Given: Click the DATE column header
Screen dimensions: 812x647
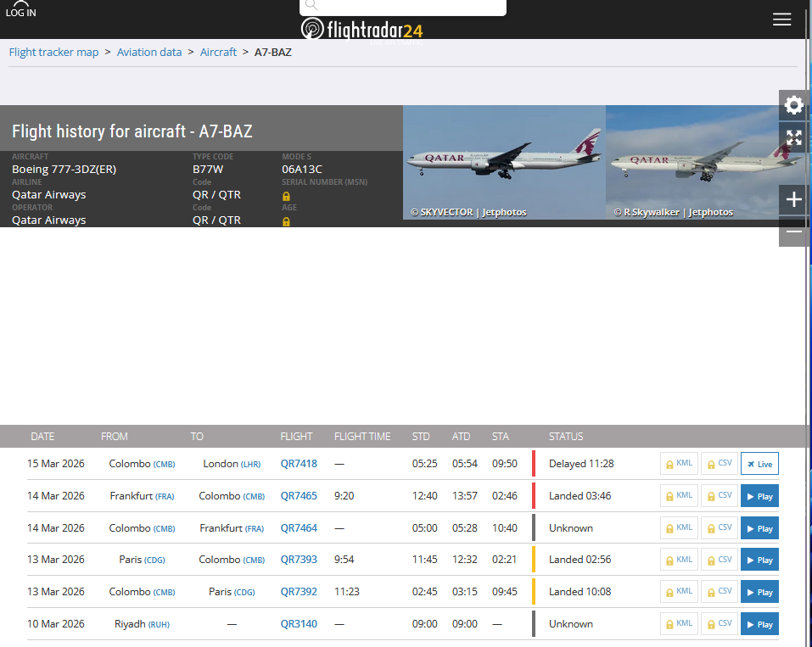Looking at the screenshot, I should (x=42, y=437).
